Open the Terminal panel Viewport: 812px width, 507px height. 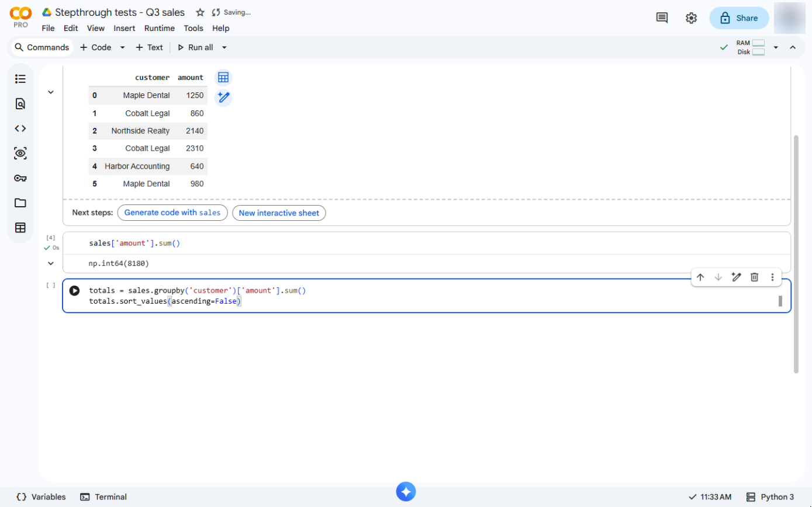coord(103,497)
